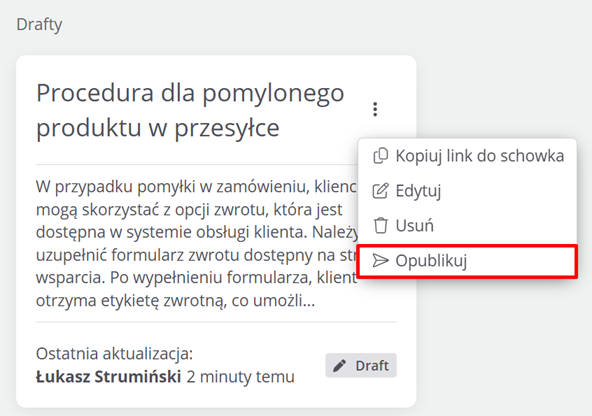The width and height of the screenshot is (592, 416).
Task: Click the pencil icon in the Draft badge
Action: coord(339,365)
